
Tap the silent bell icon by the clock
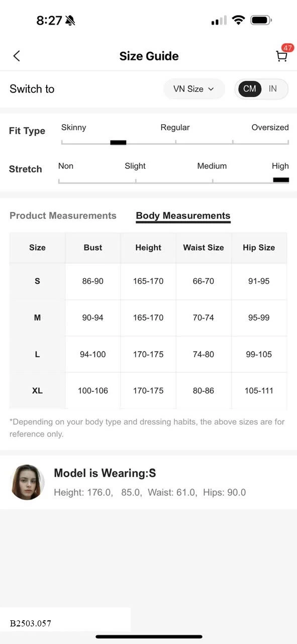(x=70, y=21)
